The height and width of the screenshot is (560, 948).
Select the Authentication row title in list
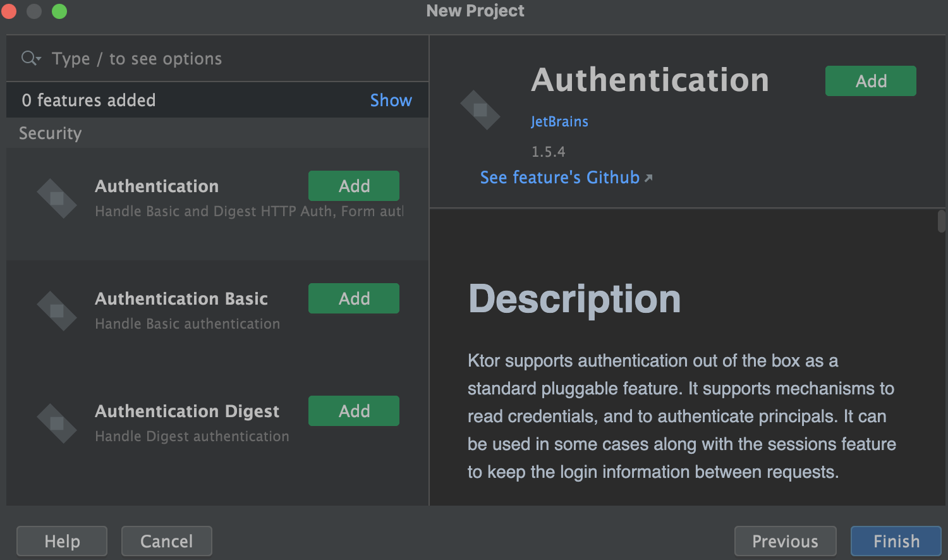coord(157,186)
